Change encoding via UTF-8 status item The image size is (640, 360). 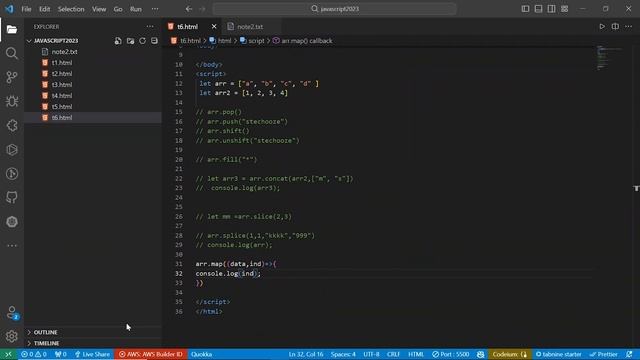coord(371,354)
